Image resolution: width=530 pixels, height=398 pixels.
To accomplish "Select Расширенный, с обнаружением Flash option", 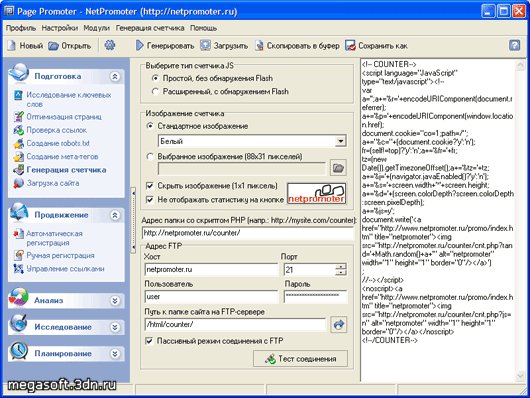I will pos(155,92).
